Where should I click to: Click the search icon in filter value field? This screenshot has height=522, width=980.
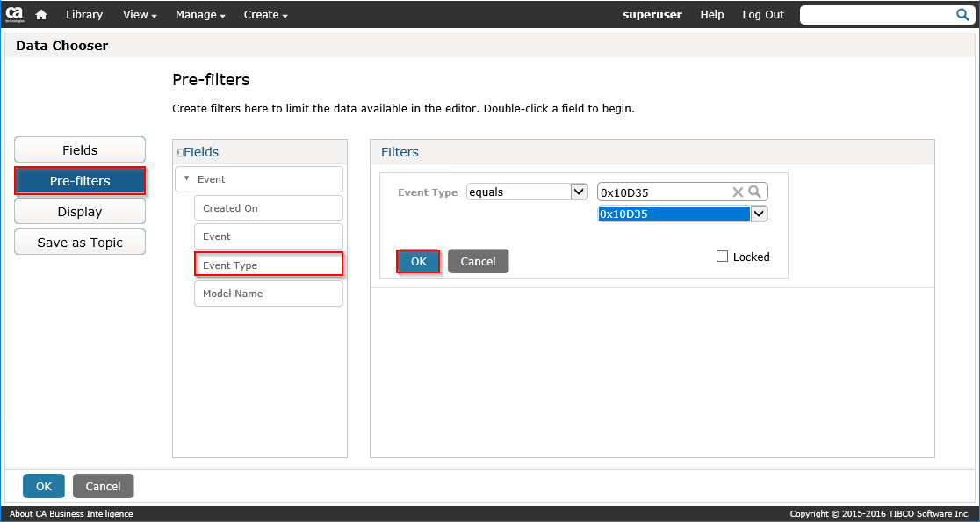[754, 192]
